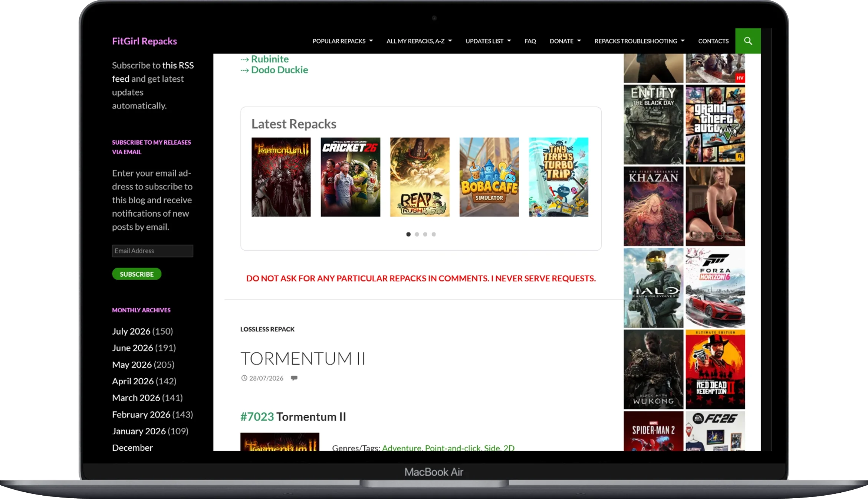
Task: Open the red-dress woman cover thumbnail
Action: click(715, 206)
